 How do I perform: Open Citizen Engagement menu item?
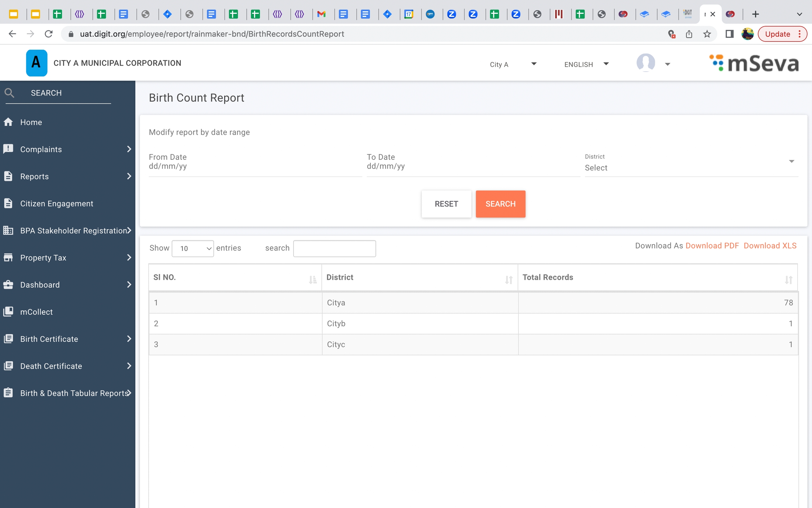coord(56,204)
